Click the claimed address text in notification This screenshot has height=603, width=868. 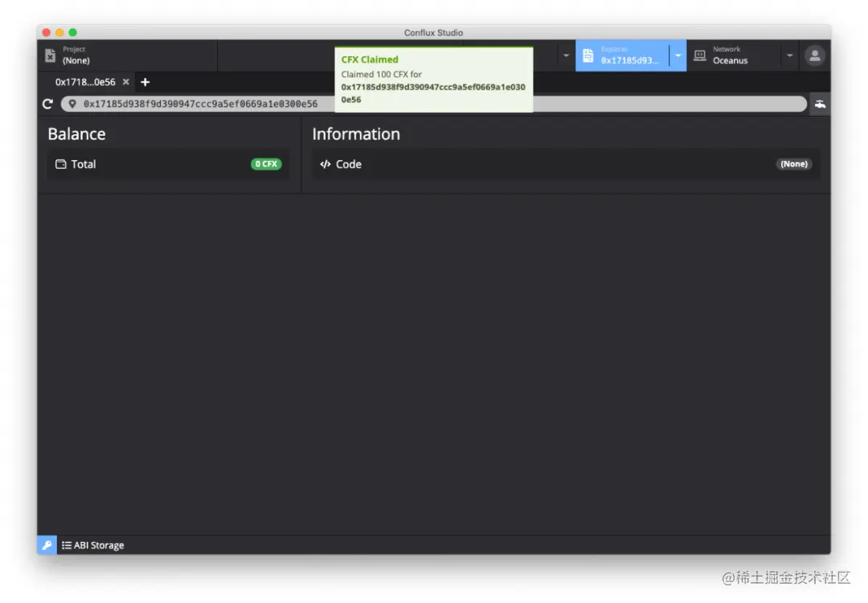(x=433, y=93)
